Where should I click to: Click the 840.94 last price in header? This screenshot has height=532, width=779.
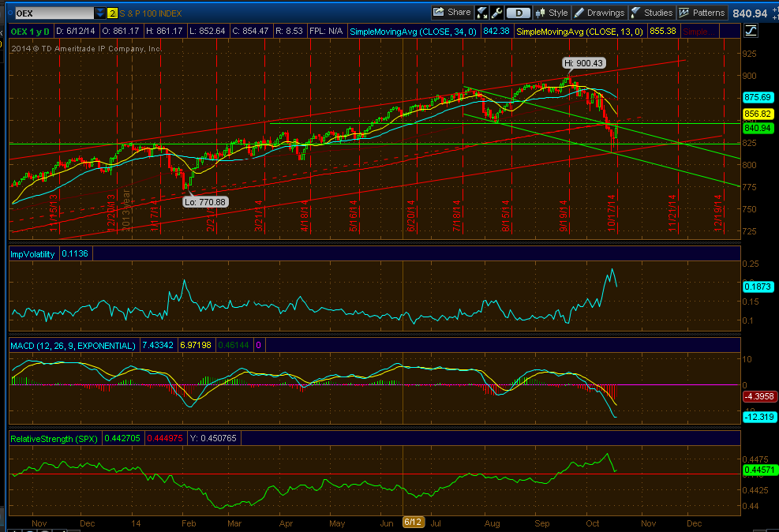[x=750, y=13]
